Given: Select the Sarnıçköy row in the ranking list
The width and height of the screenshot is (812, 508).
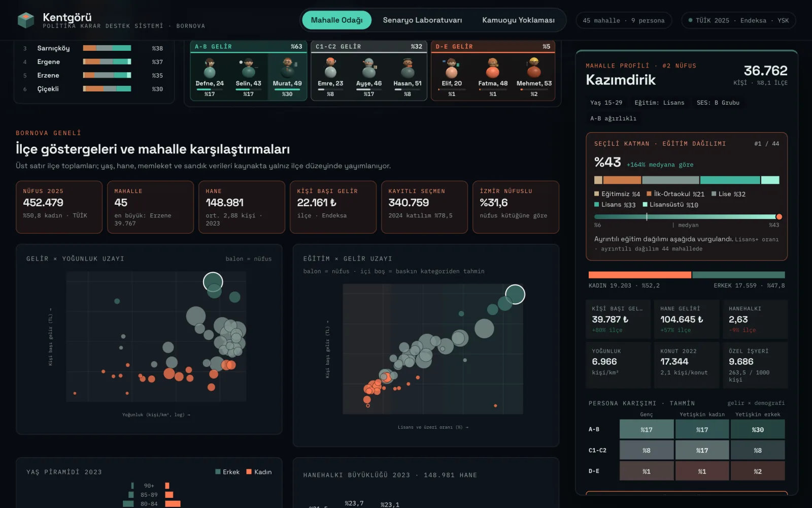Looking at the screenshot, I should click(x=93, y=48).
